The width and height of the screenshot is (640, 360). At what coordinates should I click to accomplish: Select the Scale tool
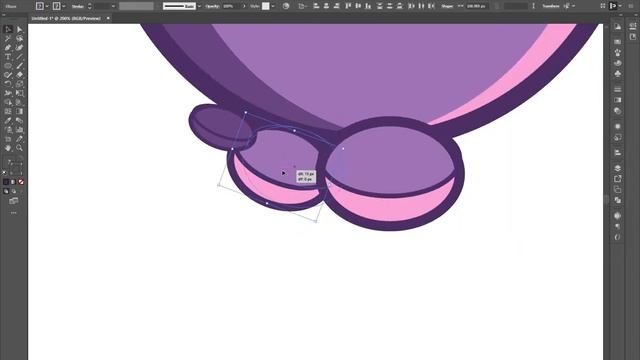(x=19, y=84)
